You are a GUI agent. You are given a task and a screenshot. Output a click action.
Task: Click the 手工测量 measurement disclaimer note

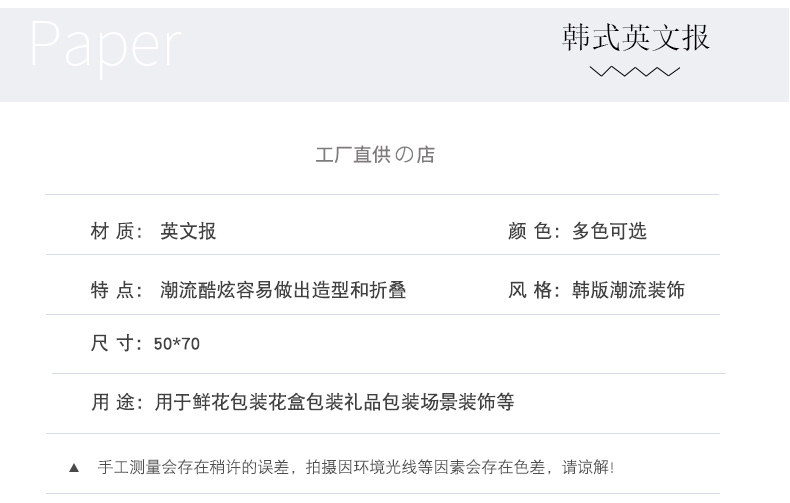[x=356, y=467]
